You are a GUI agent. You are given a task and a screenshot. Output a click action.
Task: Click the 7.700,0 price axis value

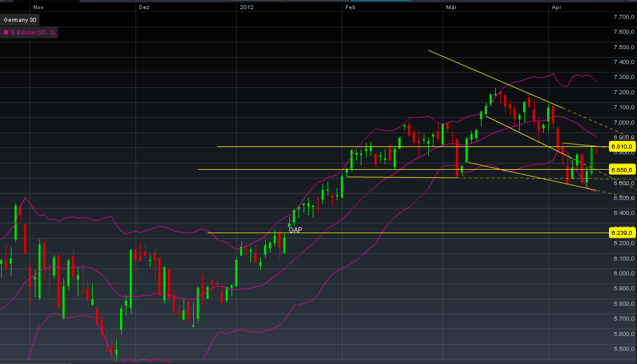[624, 17]
